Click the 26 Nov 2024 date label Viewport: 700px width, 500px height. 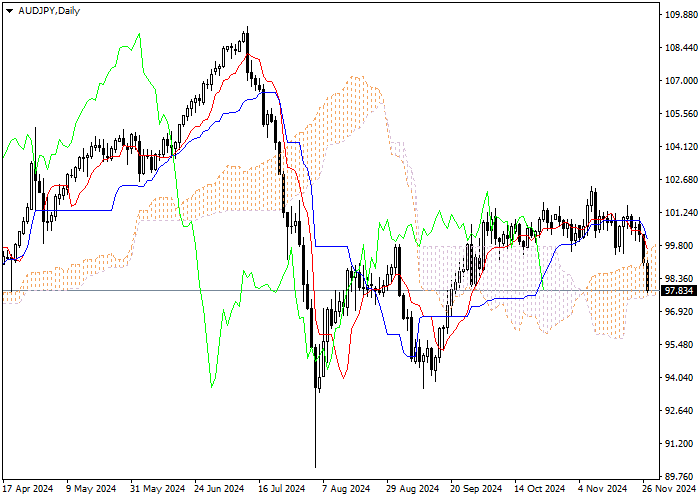tap(669, 489)
